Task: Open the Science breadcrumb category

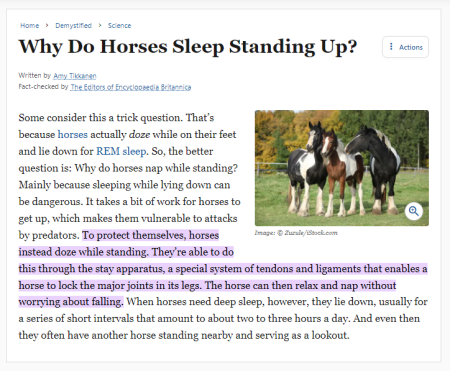Action: [x=119, y=26]
